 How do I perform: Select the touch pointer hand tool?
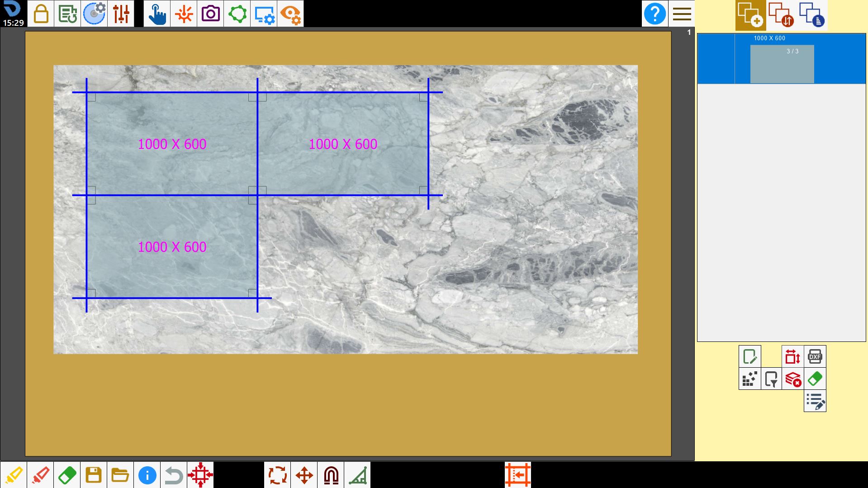click(157, 14)
